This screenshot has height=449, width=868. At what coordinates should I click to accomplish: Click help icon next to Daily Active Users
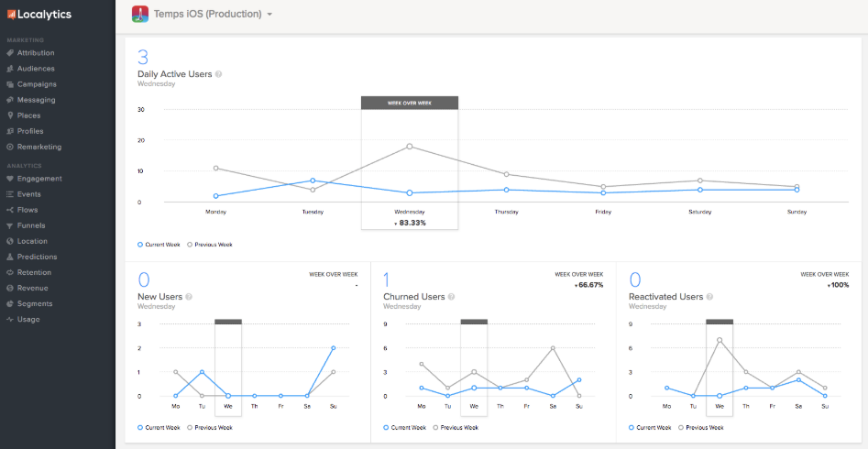coord(218,74)
